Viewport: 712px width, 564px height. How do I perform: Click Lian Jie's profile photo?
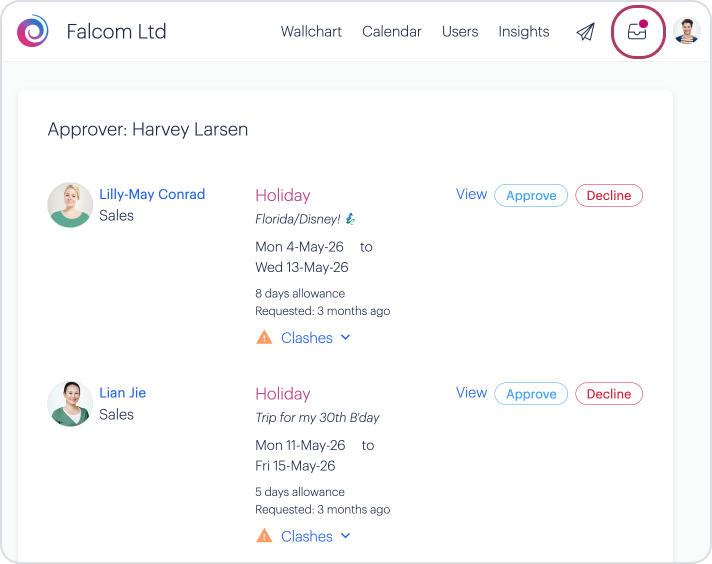pos(70,404)
